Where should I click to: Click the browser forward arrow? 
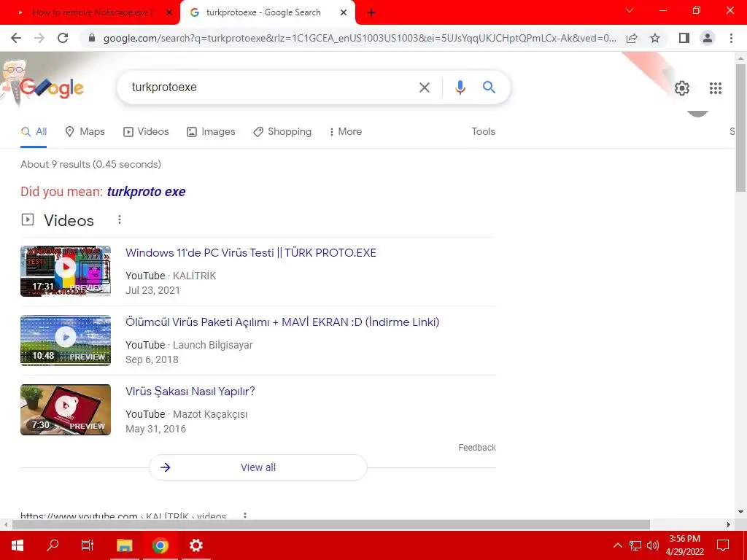39,38
